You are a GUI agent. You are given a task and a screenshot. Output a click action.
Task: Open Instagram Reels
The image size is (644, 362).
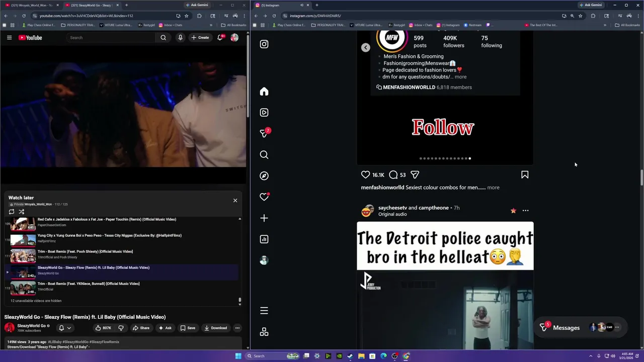(x=264, y=113)
